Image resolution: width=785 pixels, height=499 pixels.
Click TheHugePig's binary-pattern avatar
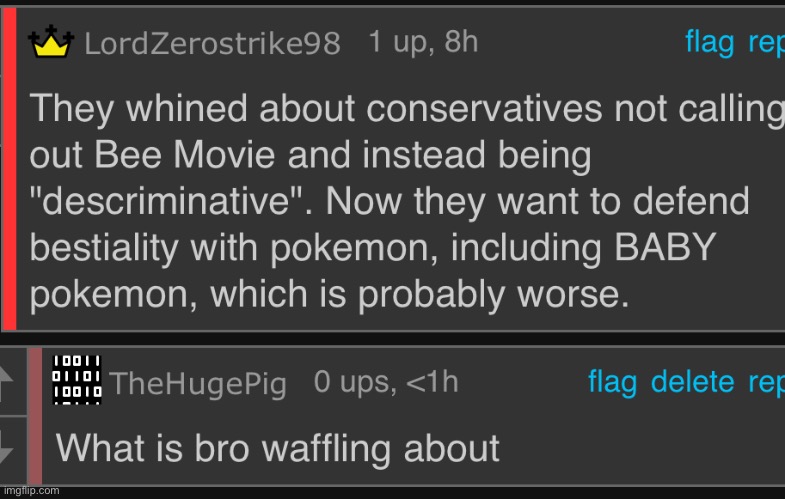77,380
